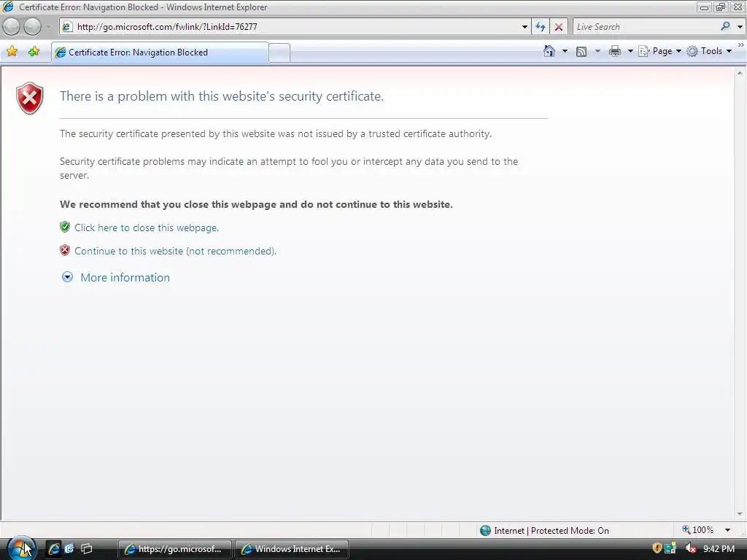Switch to https://go.microsof... taskbar window

174,549
